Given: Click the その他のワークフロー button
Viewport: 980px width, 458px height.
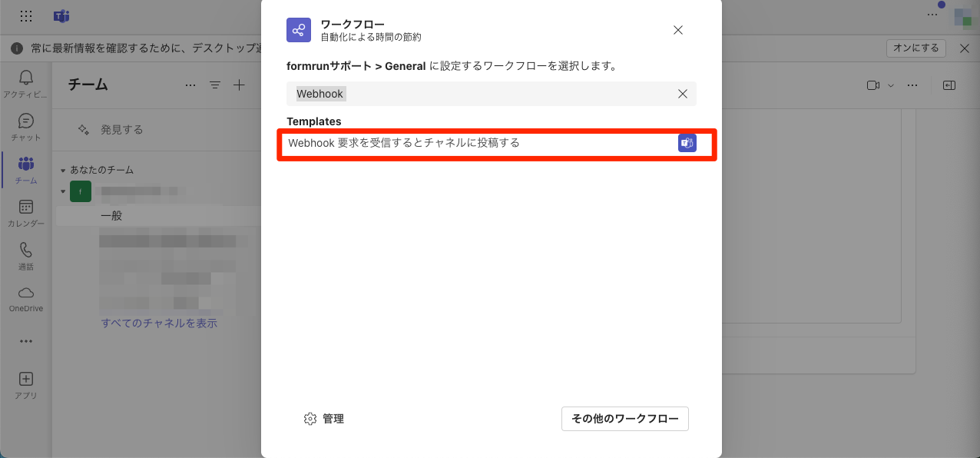Looking at the screenshot, I should pos(625,419).
